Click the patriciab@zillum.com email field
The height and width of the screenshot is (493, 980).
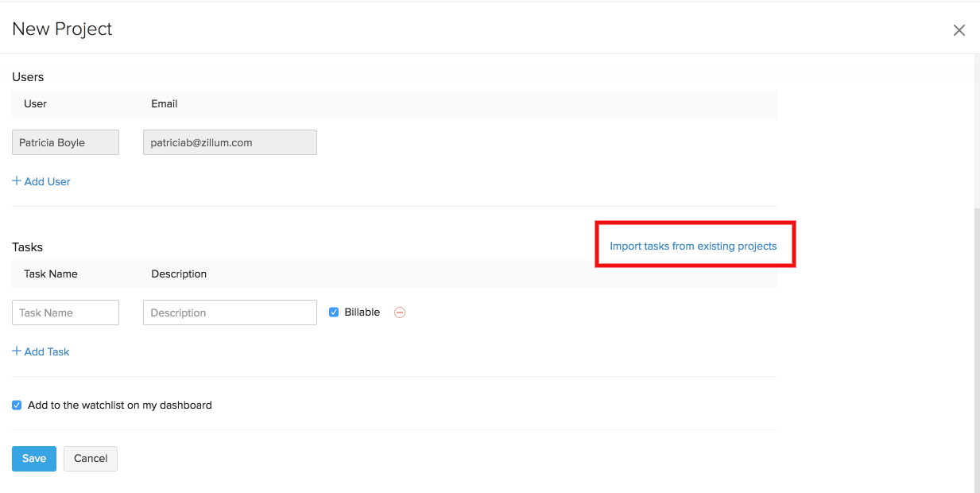click(x=230, y=142)
